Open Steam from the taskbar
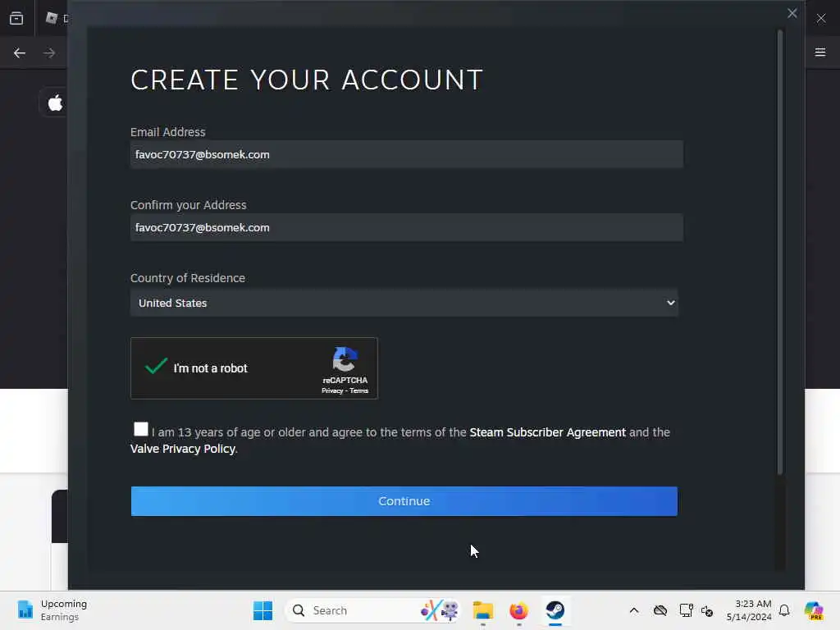840x630 pixels. (x=555, y=610)
